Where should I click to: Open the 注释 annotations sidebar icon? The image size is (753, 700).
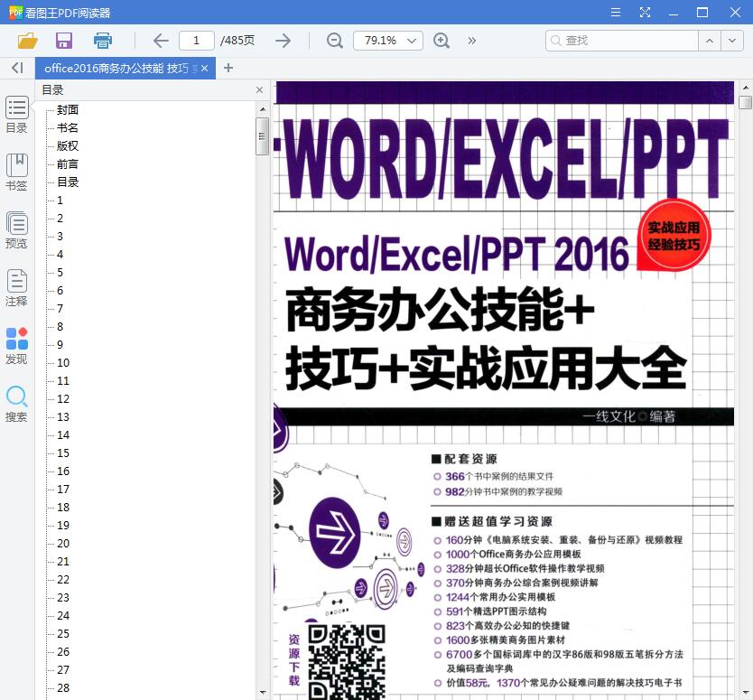pyautogui.click(x=17, y=288)
